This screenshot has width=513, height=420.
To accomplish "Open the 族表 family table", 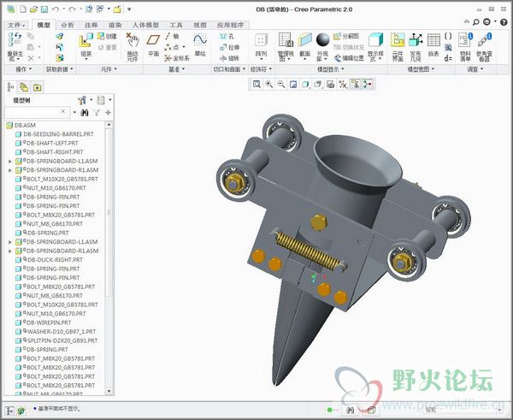I will coord(433,45).
